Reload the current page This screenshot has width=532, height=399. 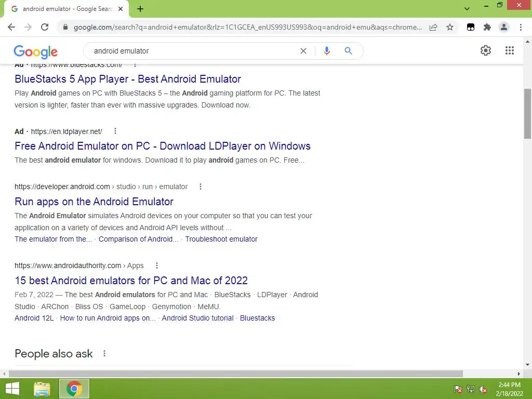point(45,27)
